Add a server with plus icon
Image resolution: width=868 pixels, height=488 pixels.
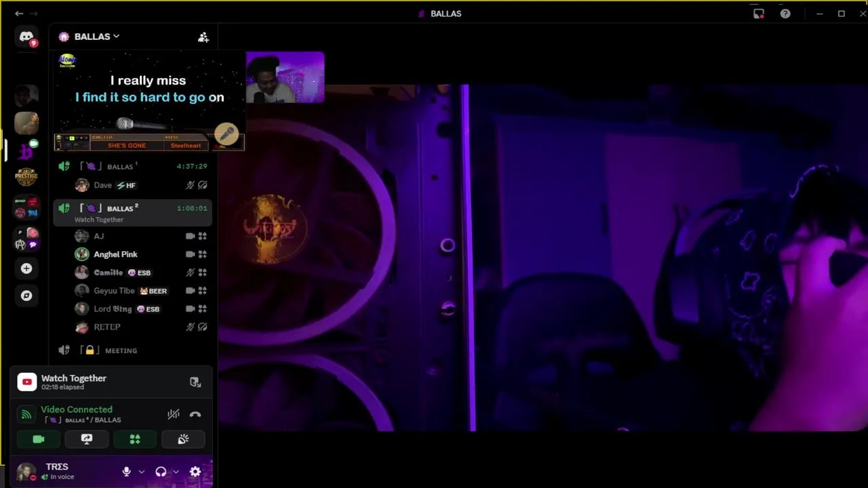(x=26, y=268)
